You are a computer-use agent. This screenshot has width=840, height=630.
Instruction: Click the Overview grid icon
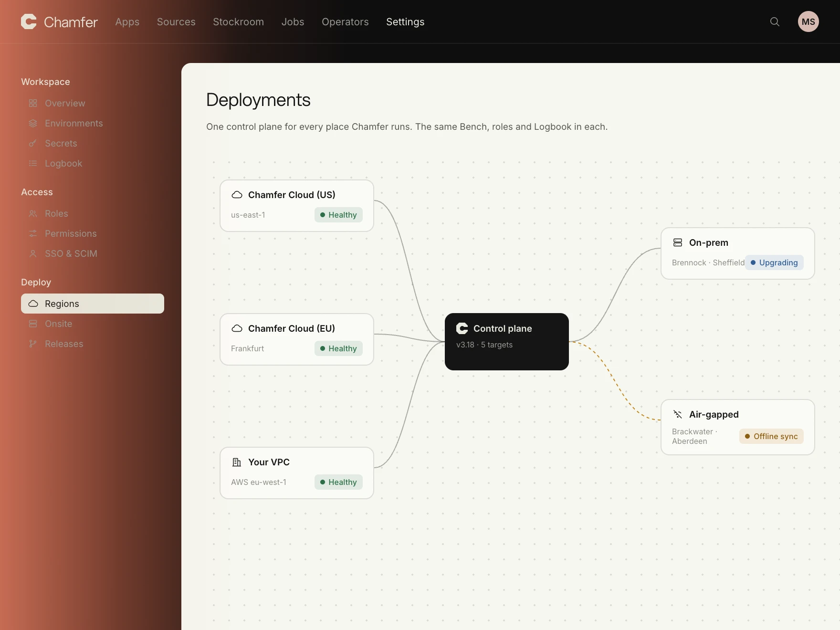(x=33, y=103)
